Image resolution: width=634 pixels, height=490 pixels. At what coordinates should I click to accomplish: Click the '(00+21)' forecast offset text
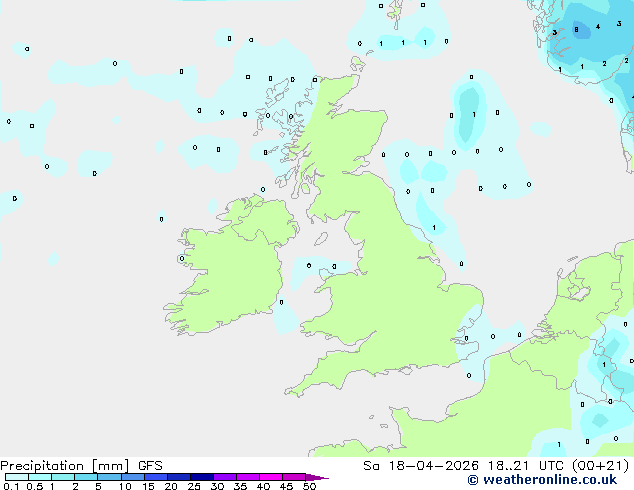click(600, 466)
